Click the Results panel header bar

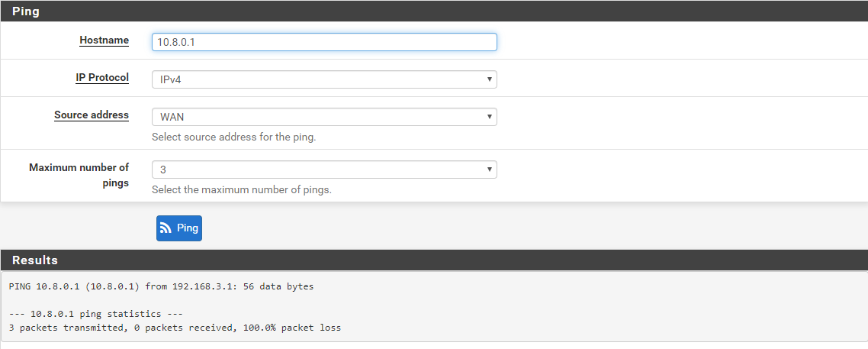434,260
